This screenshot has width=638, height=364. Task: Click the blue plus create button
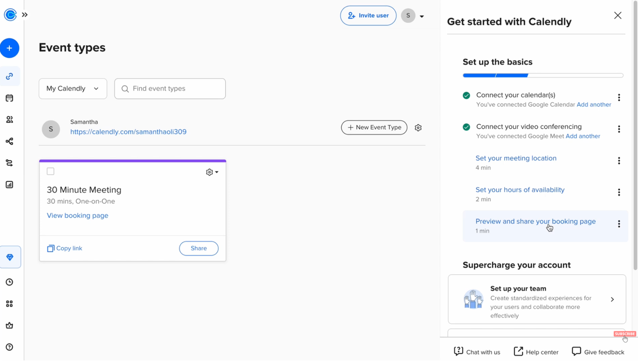(x=10, y=48)
